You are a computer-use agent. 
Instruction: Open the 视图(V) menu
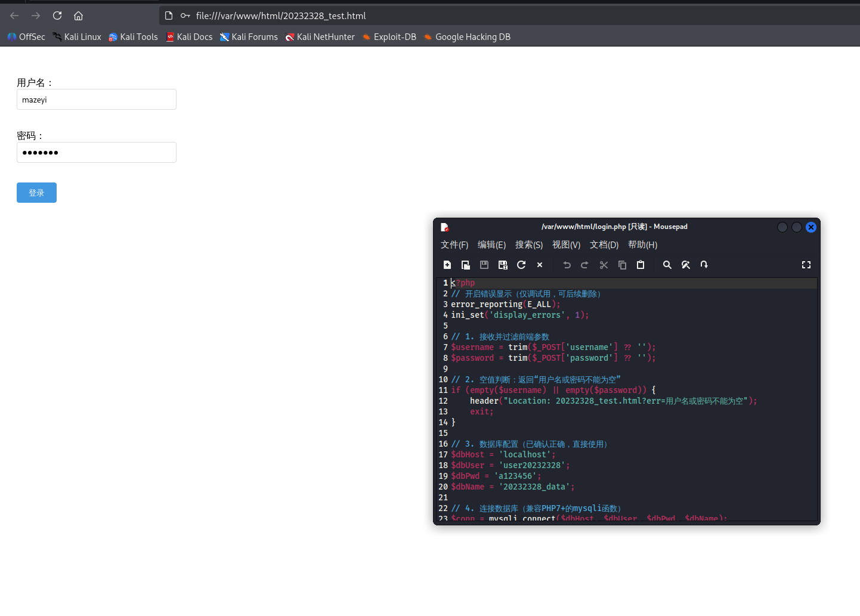click(566, 245)
